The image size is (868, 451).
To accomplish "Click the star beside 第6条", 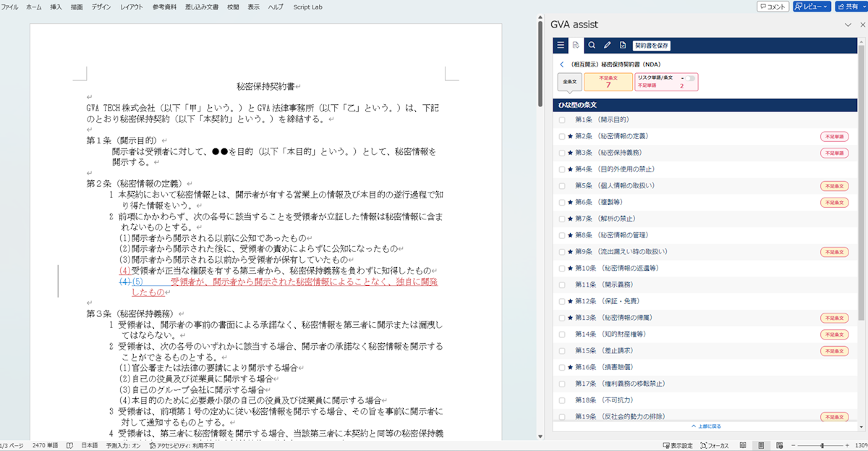I will click(x=570, y=202).
